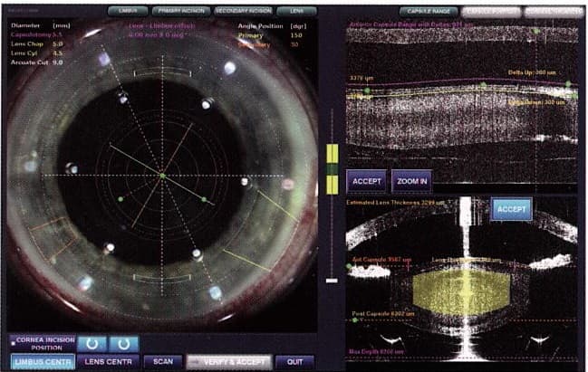Select the Lens tab
The width and height of the screenshot is (588, 372).
298,11
